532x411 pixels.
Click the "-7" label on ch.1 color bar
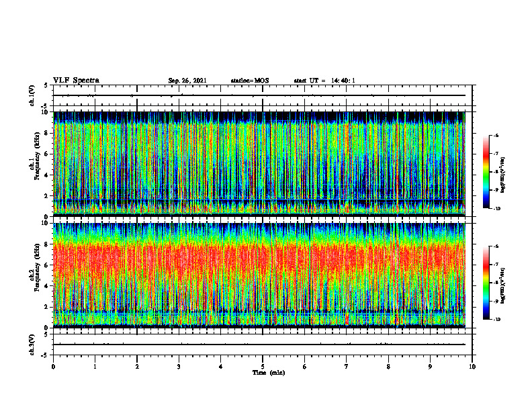496,154
